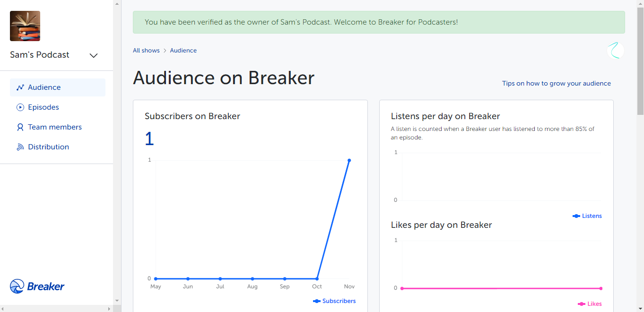Open Tips on how to grow your audience

click(557, 83)
